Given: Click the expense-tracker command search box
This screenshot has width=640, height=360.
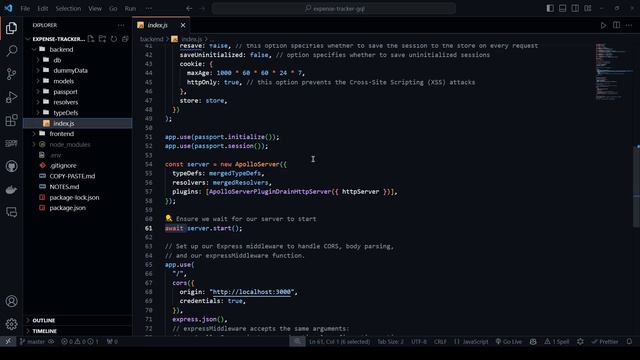Looking at the screenshot, I should pyautogui.click(x=333, y=8).
